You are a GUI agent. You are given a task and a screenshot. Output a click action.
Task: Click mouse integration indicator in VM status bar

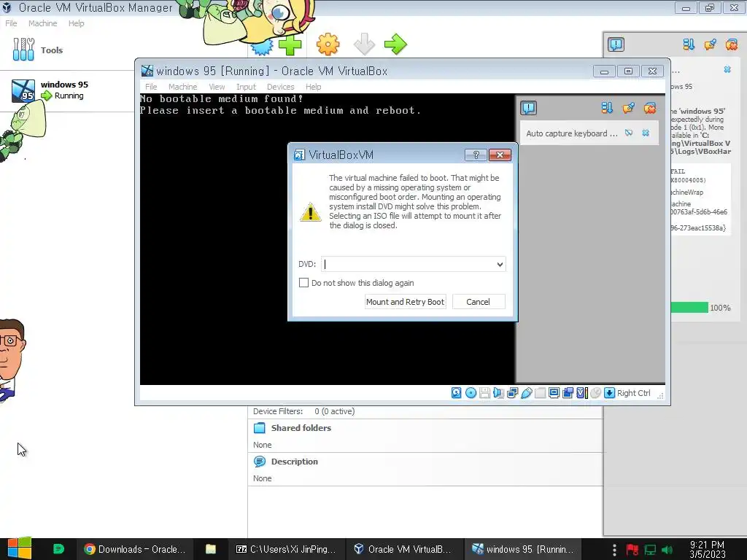click(x=595, y=393)
